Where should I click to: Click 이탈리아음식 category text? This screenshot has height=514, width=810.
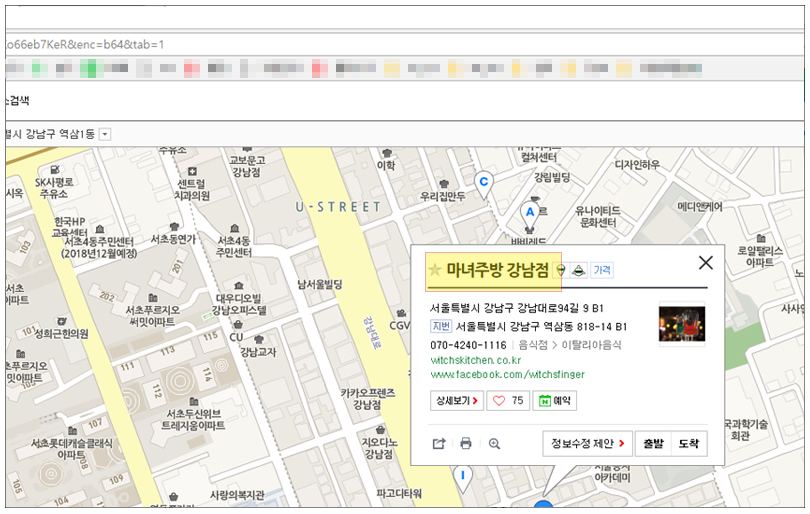[591, 345]
